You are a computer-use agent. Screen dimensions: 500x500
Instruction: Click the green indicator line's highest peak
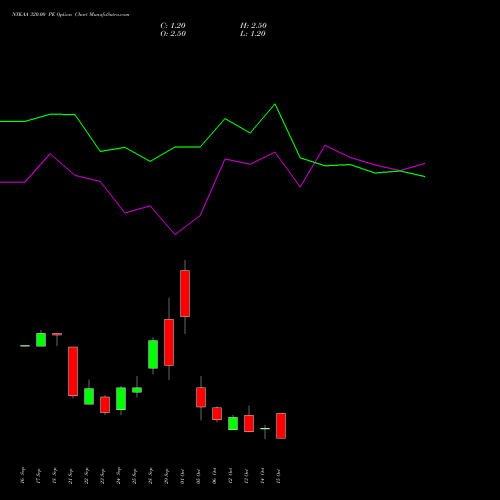275,104
